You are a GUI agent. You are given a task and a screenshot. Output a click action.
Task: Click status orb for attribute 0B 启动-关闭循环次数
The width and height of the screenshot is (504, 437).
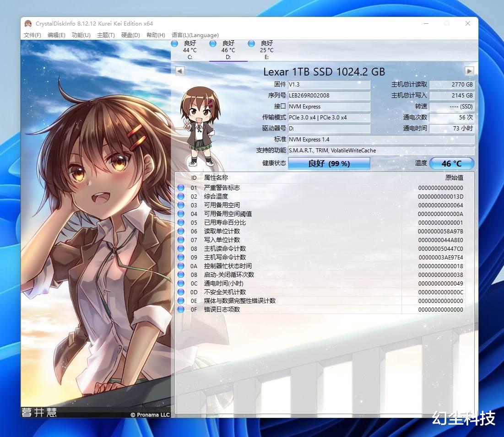coord(181,275)
